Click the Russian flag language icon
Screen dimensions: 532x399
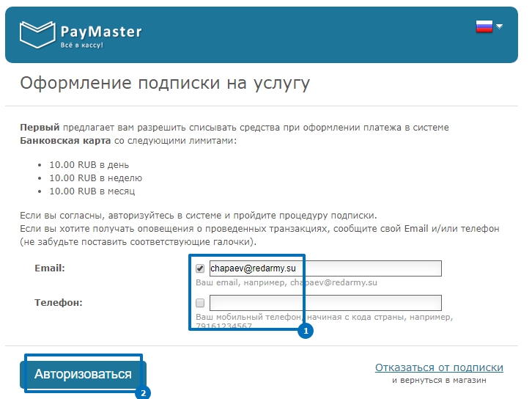484,26
